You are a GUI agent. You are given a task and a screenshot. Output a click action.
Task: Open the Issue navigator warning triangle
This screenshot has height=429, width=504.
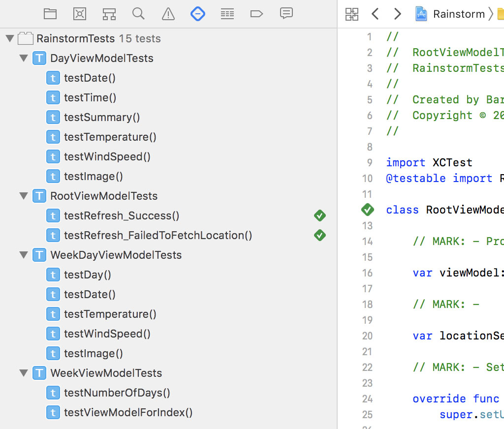(x=168, y=14)
